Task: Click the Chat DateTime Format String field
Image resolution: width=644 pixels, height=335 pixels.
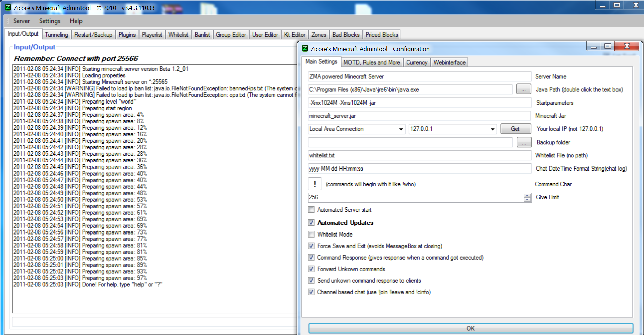Action: pos(419,169)
